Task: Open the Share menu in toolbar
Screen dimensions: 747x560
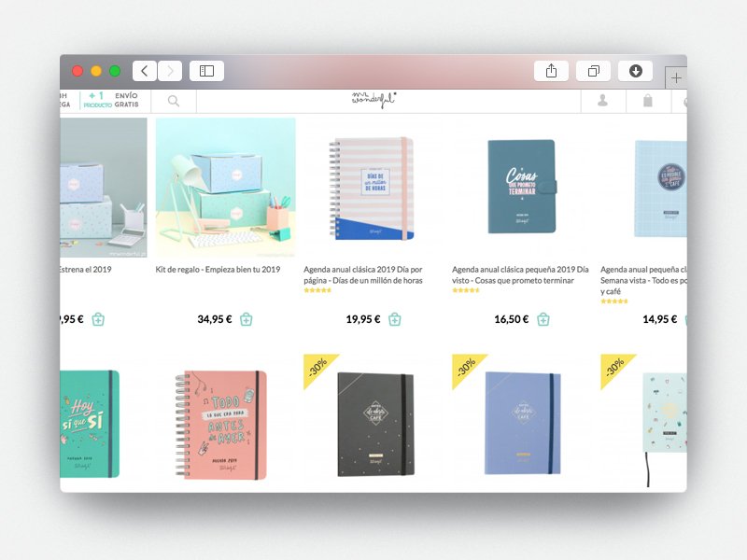Action: 551,71
